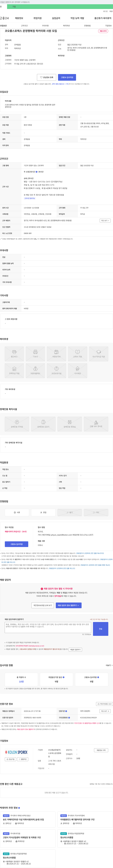Click the 차량유지비 welfare icon
The image size is (113, 868).
(56, 354)
